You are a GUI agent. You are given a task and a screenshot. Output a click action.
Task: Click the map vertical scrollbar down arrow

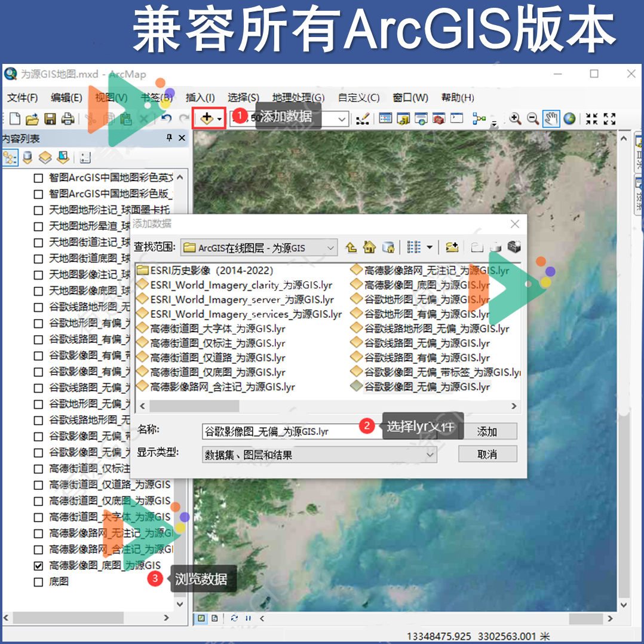[x=624, y=605]
